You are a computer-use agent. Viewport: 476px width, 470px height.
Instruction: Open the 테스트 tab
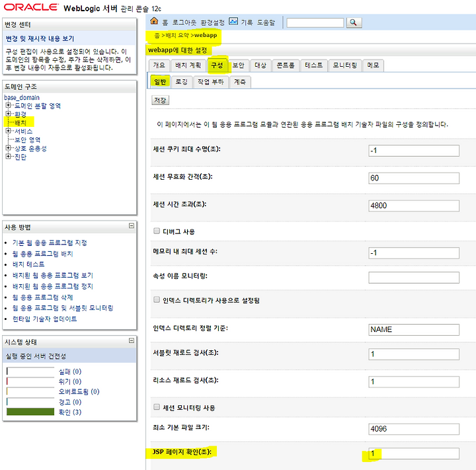click(313, 65)
